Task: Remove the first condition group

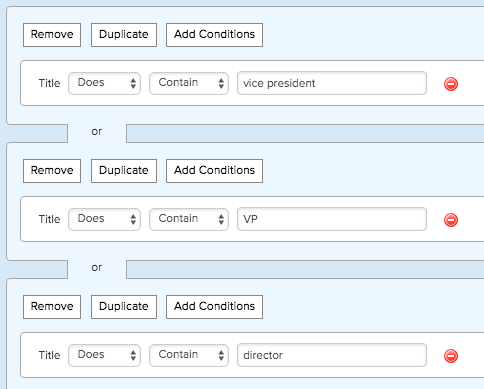Action: [x=52, y=35]
